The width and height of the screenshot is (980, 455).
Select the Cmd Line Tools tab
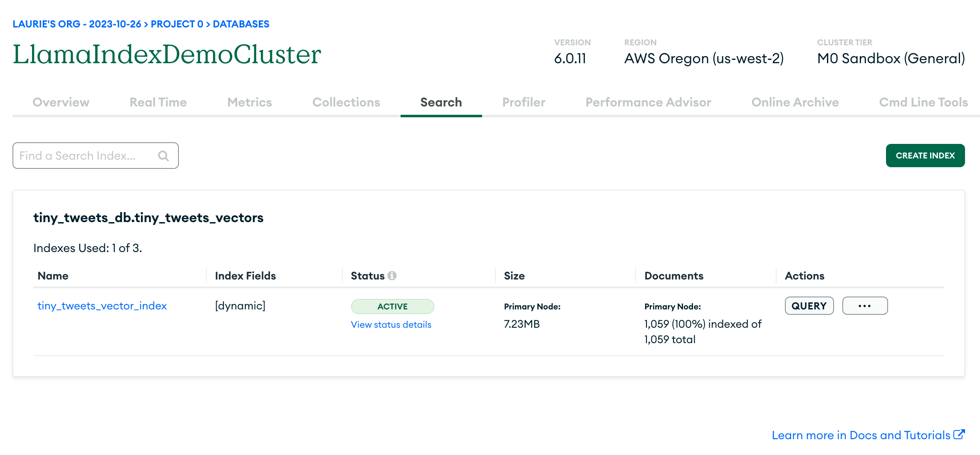[x=923, y=102]
